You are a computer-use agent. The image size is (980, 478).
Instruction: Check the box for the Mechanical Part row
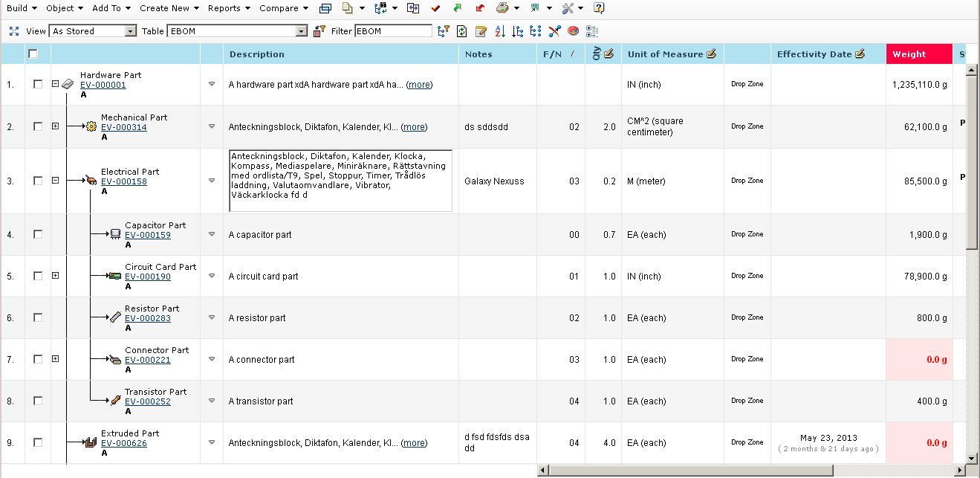(x=38, y=126)
